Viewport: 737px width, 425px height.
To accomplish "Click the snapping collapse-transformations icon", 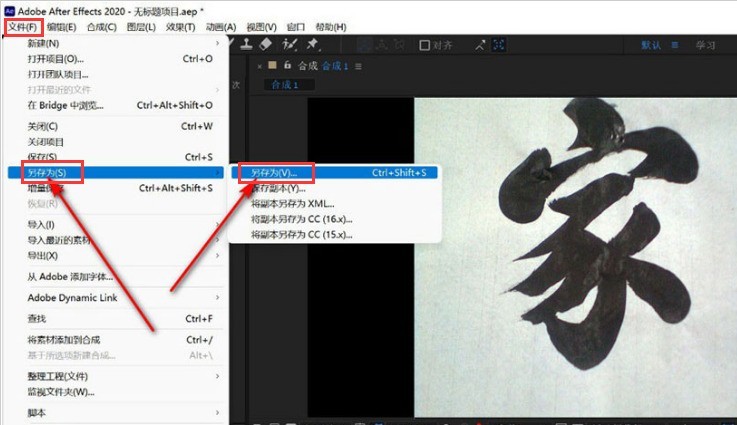I will click(480, 45).
